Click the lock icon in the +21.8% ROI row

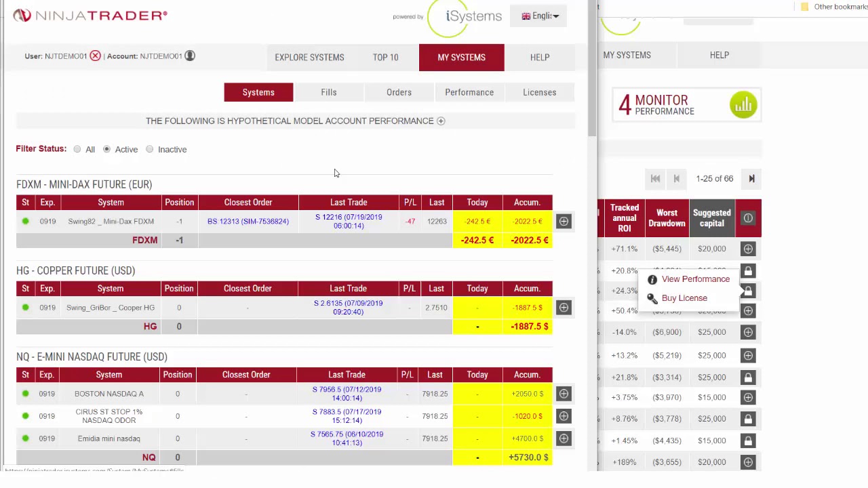point(748,377)
